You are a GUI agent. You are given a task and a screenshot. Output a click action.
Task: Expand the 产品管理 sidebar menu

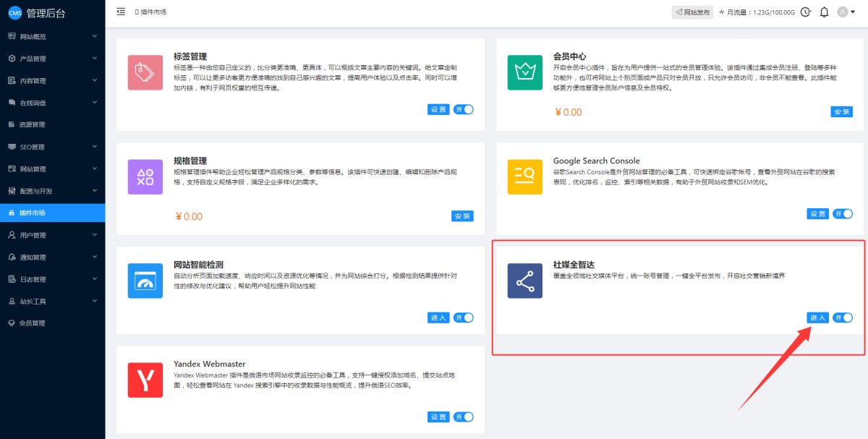pyautogui.click(x=52, y=59)
